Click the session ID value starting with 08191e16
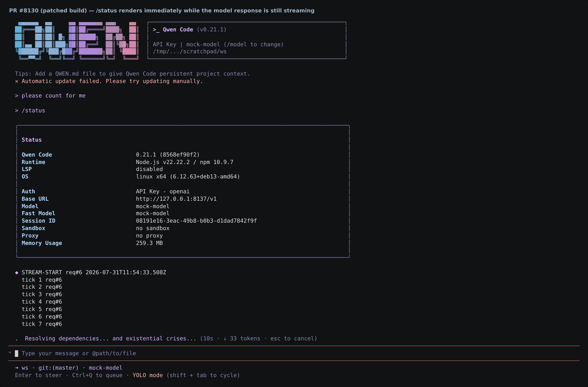This screenshot has height=387, width=588. [x=196, y=221]
